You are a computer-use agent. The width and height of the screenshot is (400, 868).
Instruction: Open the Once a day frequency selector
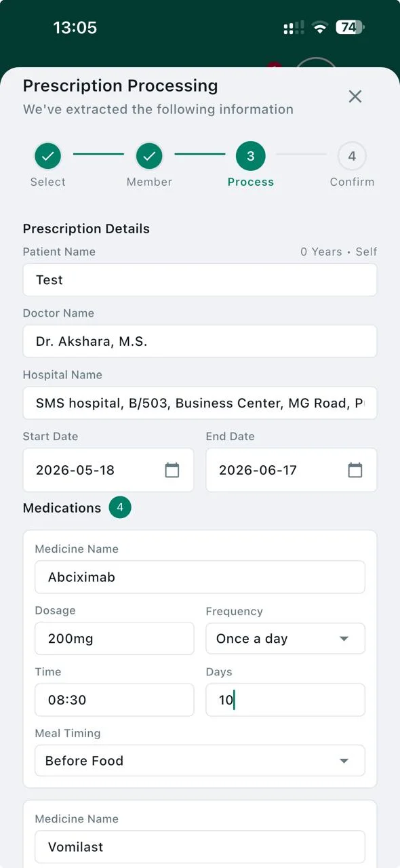tap(285, 639)
